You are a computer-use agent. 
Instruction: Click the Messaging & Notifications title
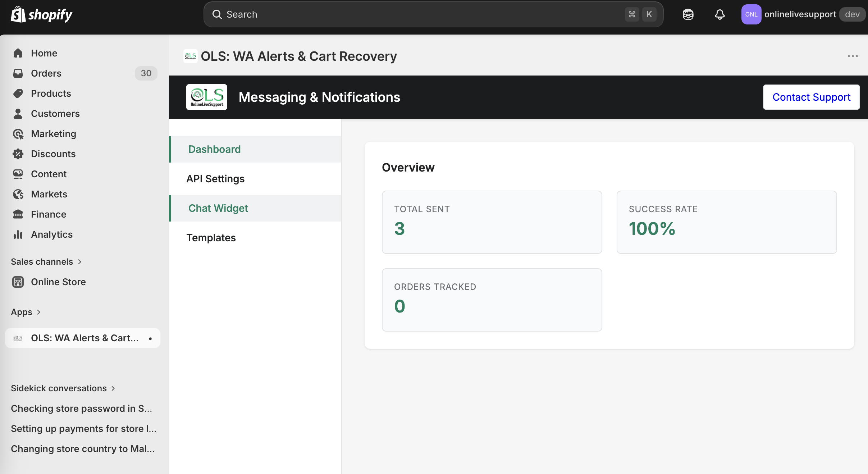319,97
